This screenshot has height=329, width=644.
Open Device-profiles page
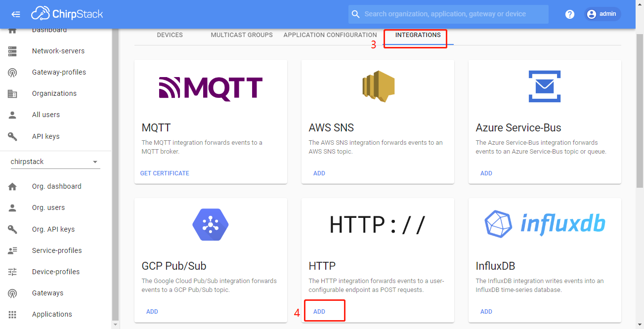pos(56,272)
